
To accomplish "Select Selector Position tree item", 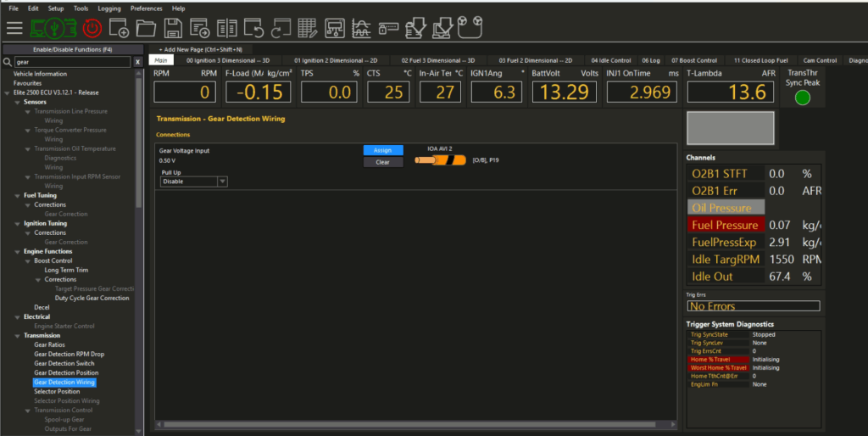I will [57, 392].
